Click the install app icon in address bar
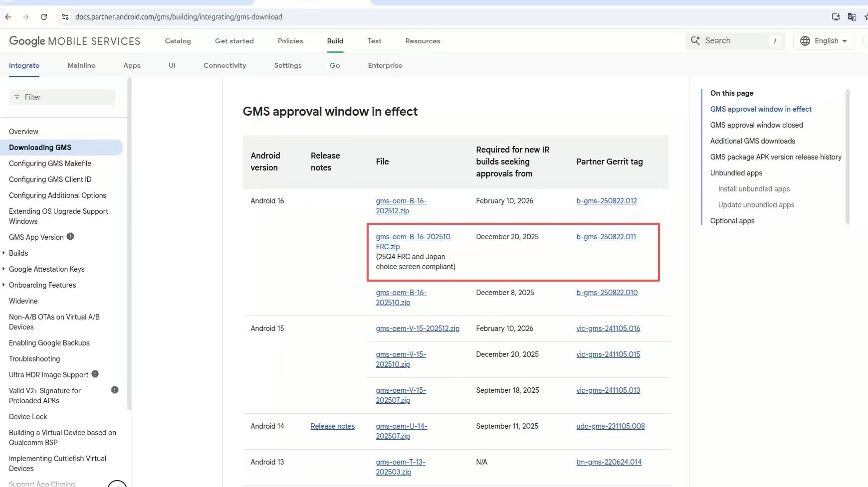868x487 pixels. coord(836,17)
